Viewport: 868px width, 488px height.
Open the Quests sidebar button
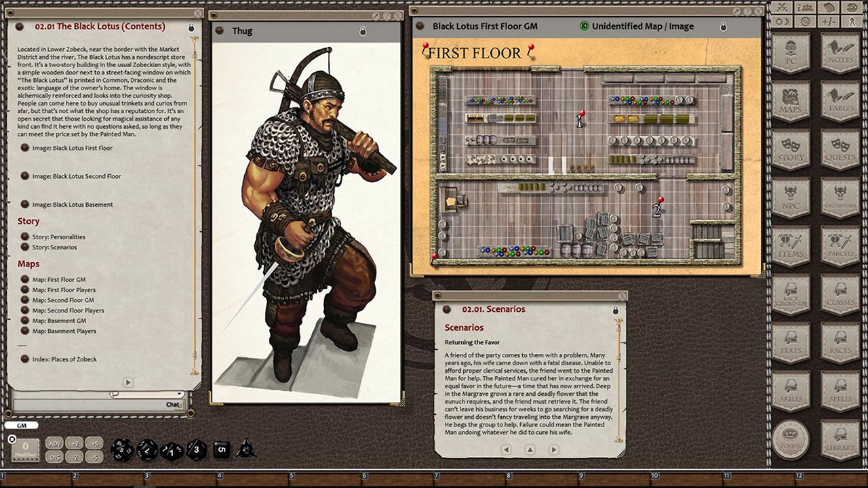(840, 150)
